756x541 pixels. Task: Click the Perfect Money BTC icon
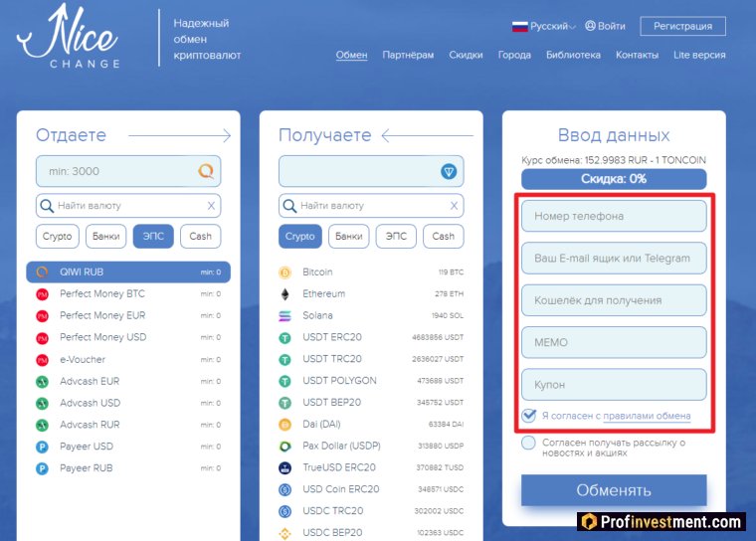43,294
